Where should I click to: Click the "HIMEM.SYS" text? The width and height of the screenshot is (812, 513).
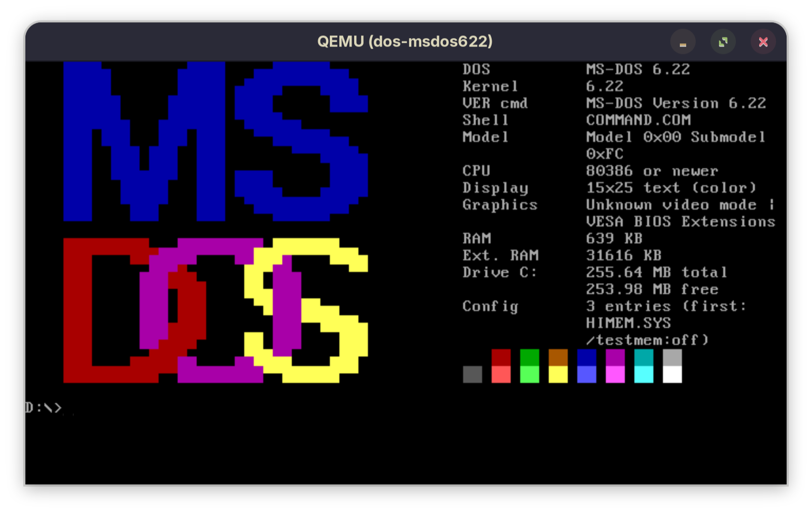point(629,323)
